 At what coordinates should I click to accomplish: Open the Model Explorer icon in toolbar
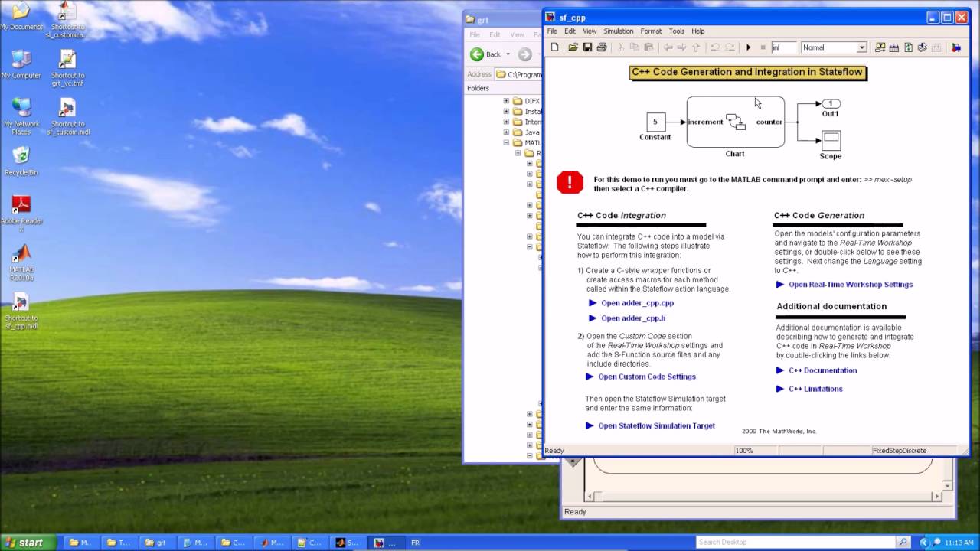(894, 47)
